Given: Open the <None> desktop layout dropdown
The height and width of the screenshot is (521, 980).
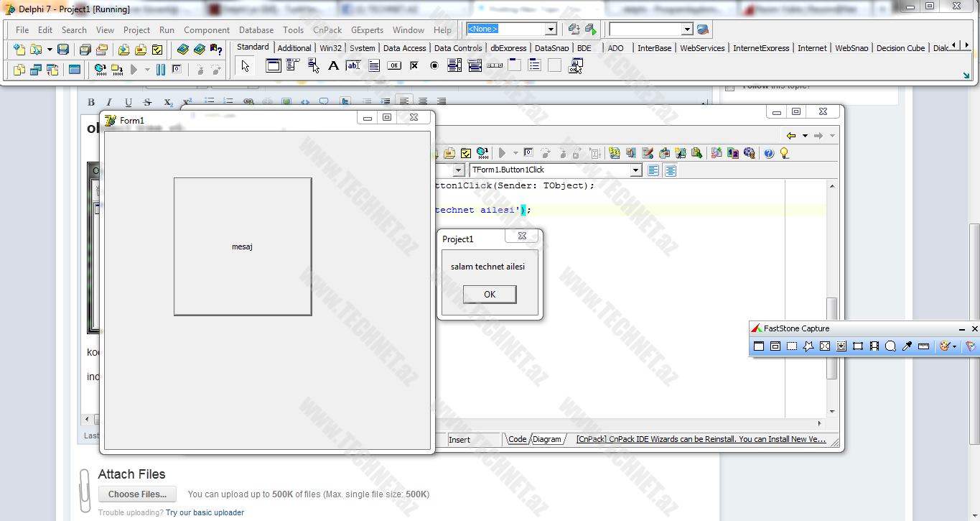Looking at the screenshot, I should tap(551, 29).
